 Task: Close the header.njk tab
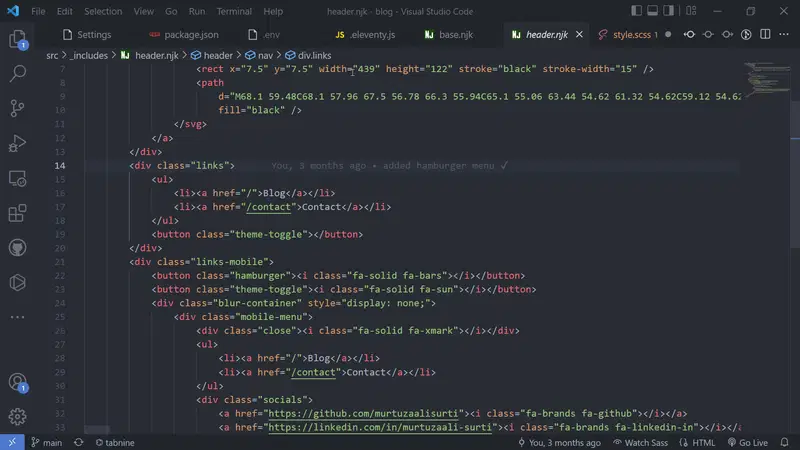(x=579, y=34)
